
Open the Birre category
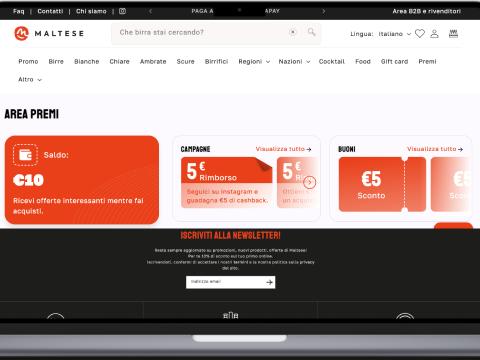tap(56, 62)
